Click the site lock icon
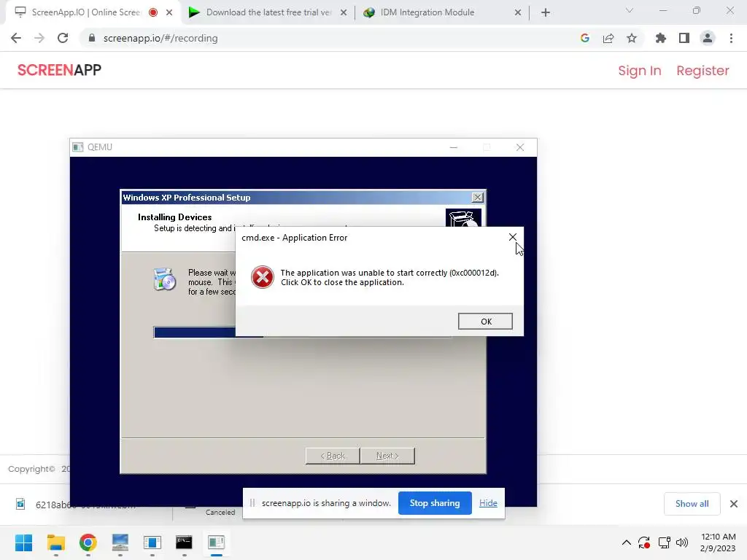The width and height of the screenshot is (747, 560). coord(92,38)
